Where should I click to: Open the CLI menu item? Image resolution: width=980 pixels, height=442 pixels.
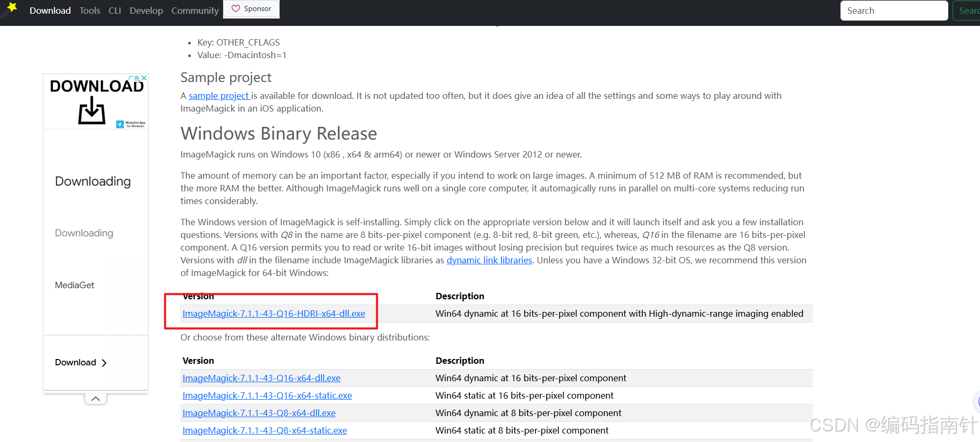coord(115,11)
